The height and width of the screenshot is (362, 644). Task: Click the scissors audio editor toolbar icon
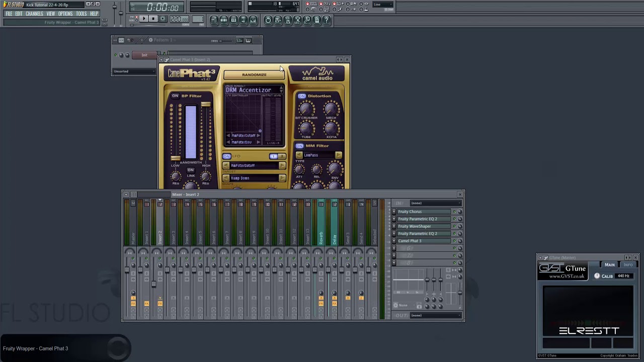tap(297, 20)
